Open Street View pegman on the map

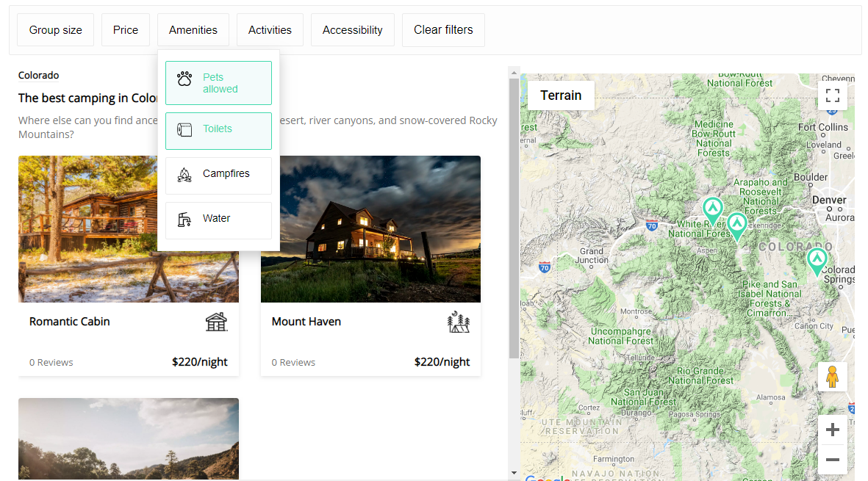click(832, 377)
